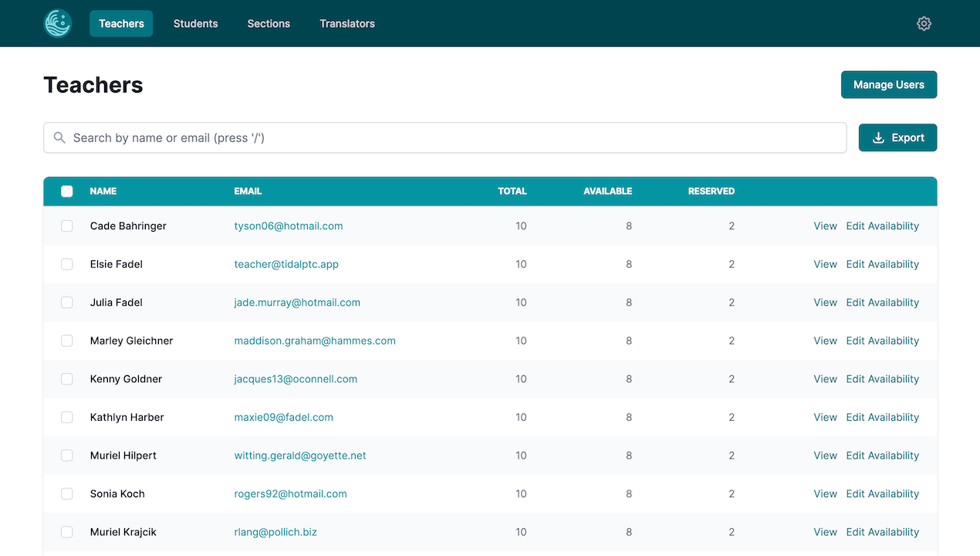Viewport: 980px width, 556px height.
Task: View Cade Bahringer's record
Action: point(825,225)
